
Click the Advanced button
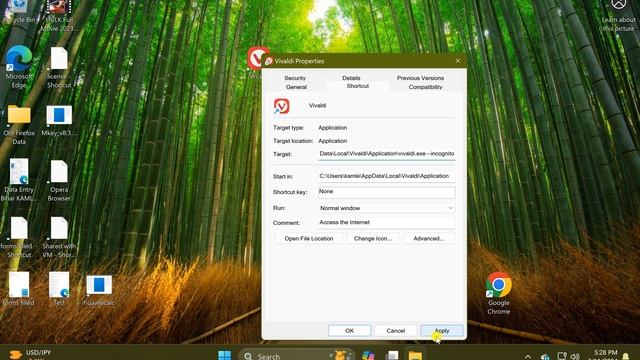coord(429,238)
